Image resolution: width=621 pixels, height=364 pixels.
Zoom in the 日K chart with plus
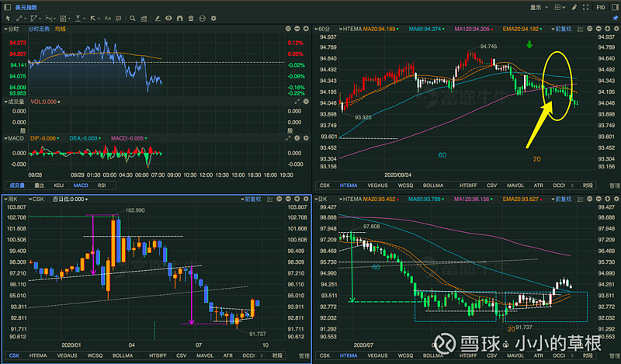(608, 199)
